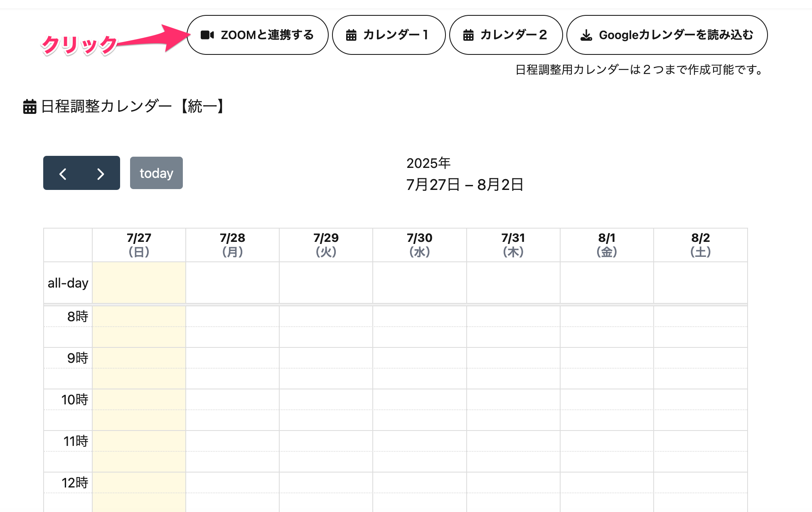The height and width of the screenshot is (512, 812).
Task: Click the 12時 time label
Action: [x=75, y=483]
